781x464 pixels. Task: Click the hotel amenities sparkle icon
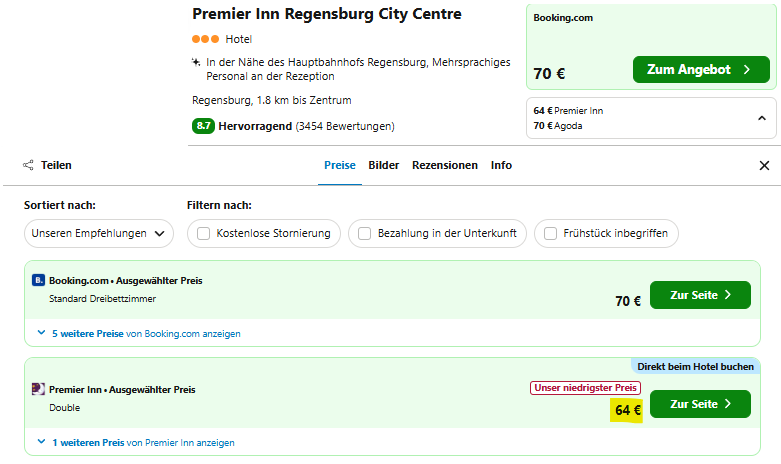click(196, 62)
